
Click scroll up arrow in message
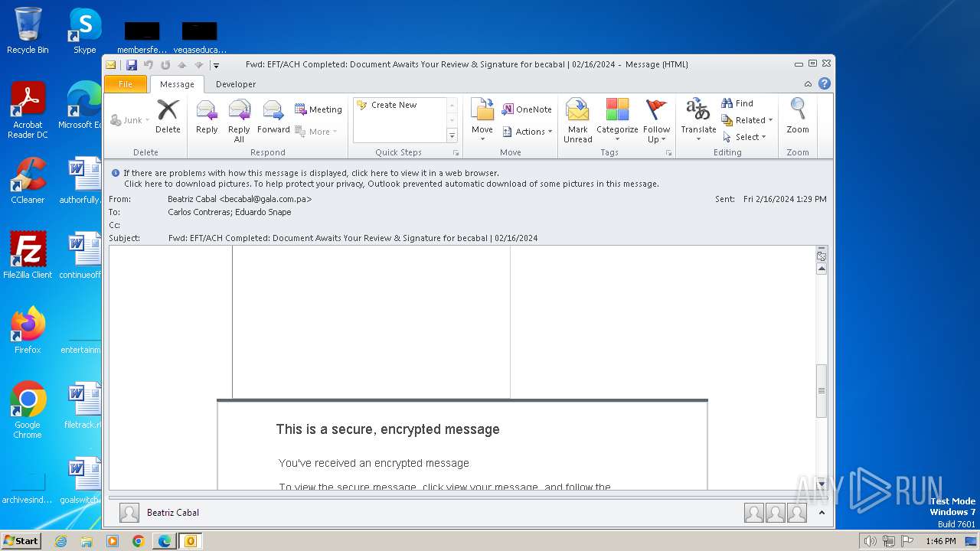tap(822, 269)
